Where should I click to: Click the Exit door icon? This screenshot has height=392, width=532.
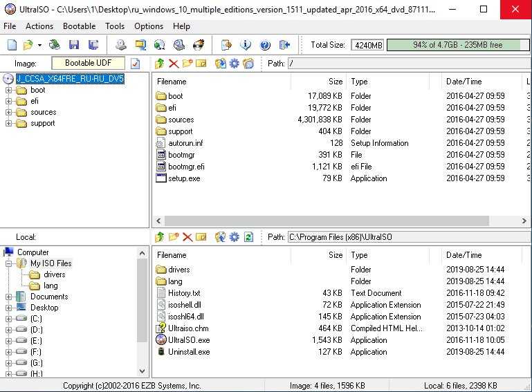[284, 45]
